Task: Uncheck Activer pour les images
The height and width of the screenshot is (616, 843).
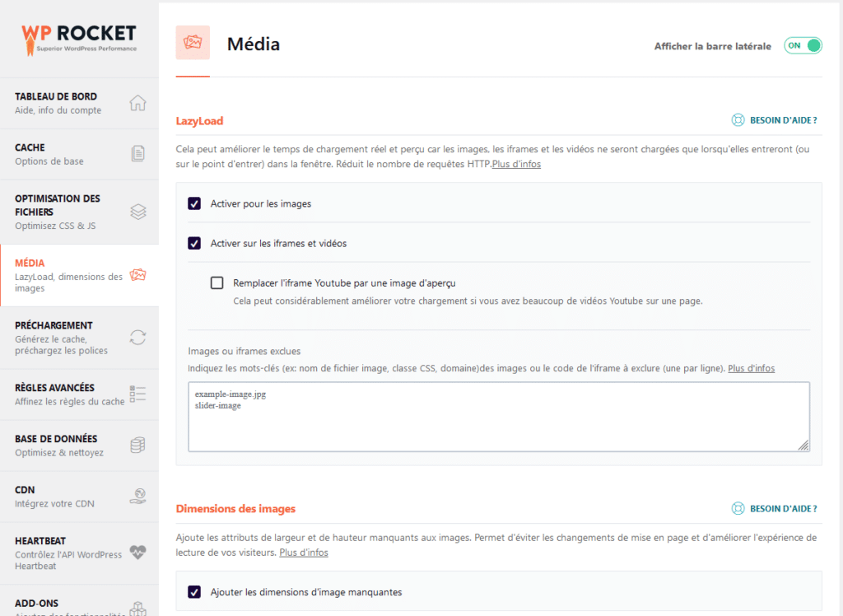Action: [194, 203]
